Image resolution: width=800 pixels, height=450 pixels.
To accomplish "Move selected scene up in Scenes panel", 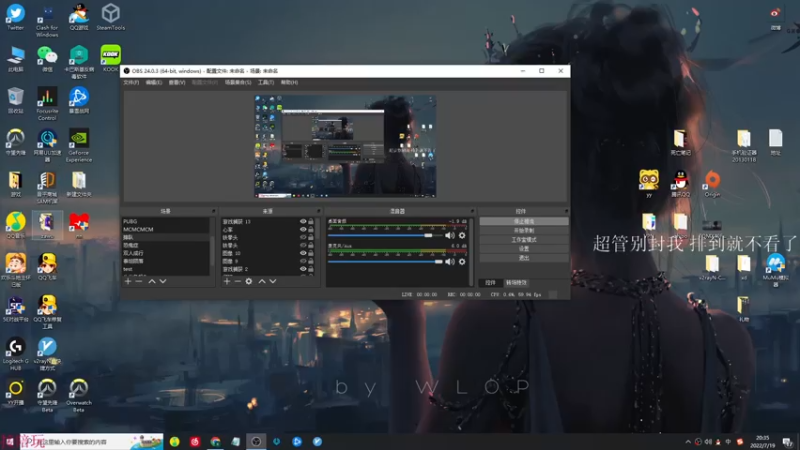I will (x=152, y=281).
